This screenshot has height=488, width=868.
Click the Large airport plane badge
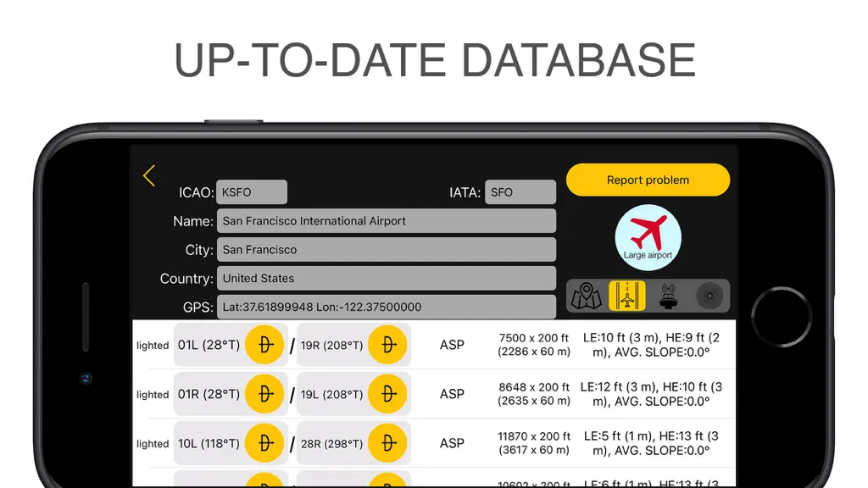click(x=648, y=237)
